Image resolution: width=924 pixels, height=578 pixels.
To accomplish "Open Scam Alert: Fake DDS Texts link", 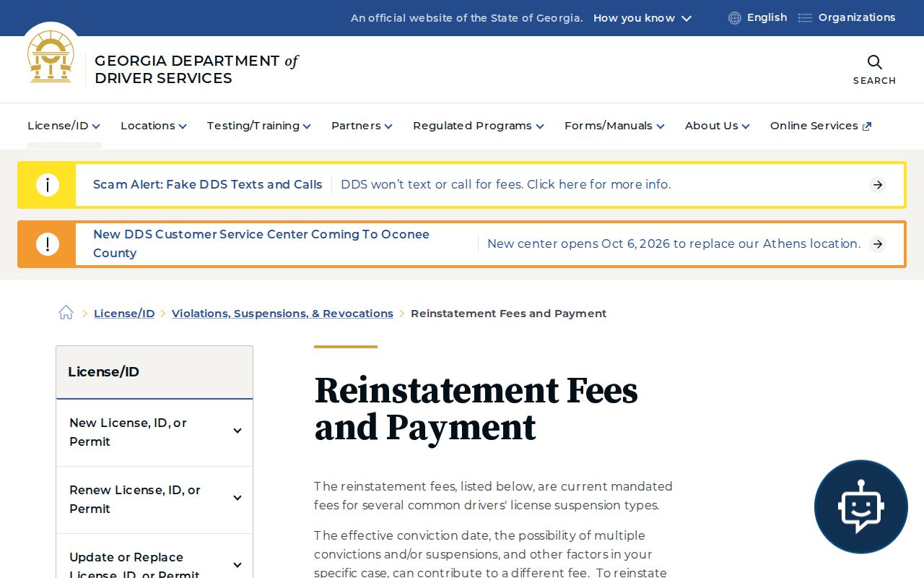I will pyautogui.click(x=208, y=185).
